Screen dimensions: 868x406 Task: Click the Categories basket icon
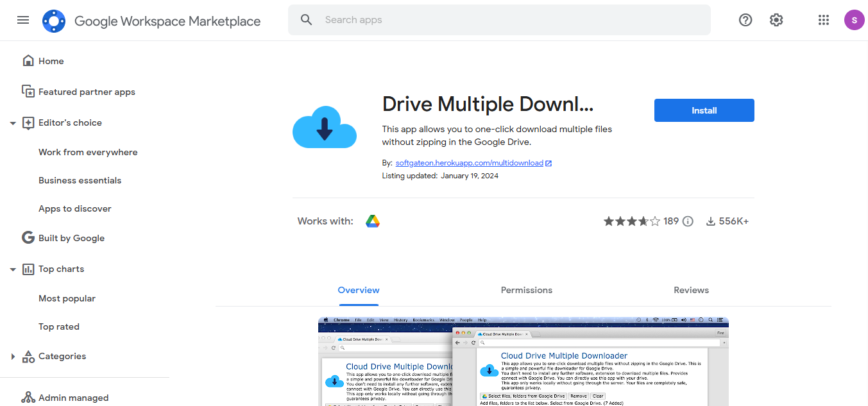point(28,356)
